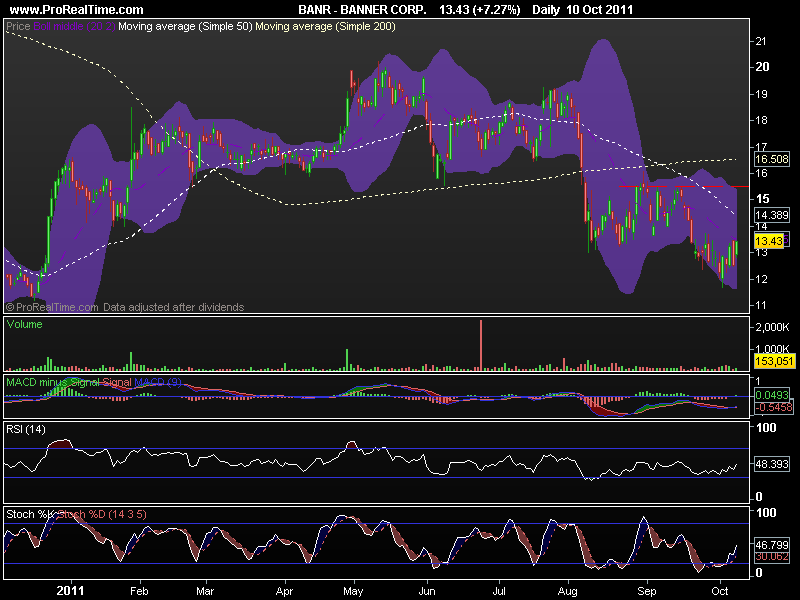The image size is (800, 600).
Task: Click the 100 label on RSI axis
Action: tap(765, 428)
